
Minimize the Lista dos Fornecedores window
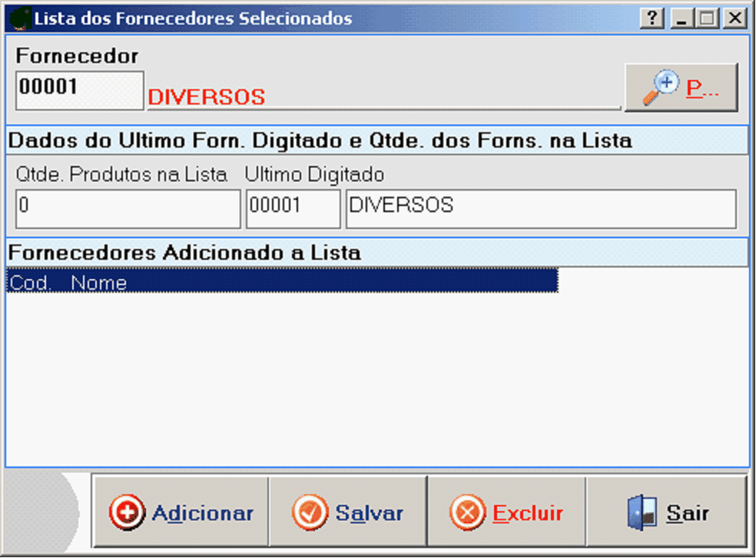coord(681,18)
